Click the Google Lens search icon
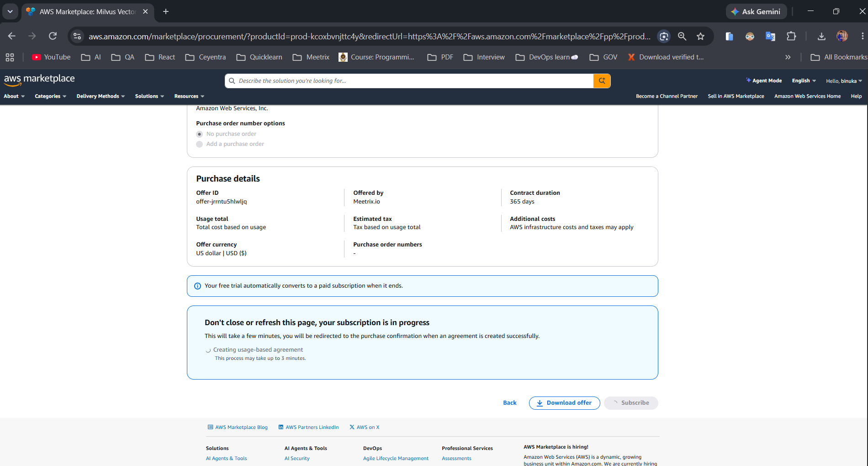Viewport: 868px width, 466px height. [x=664, y=36]
